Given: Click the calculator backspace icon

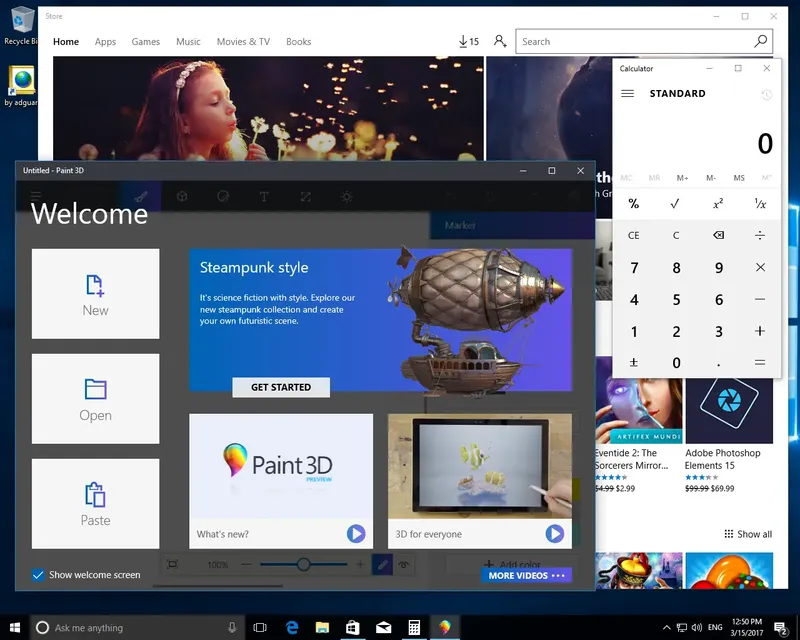Looking at the screenshot, I should (718, 235).
